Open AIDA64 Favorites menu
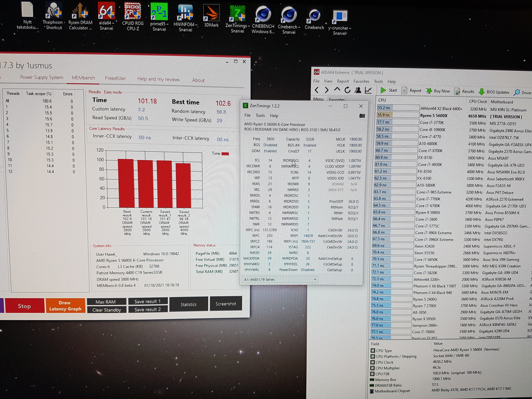Viewport: 532px width, 399px height. tap(361, 81)
